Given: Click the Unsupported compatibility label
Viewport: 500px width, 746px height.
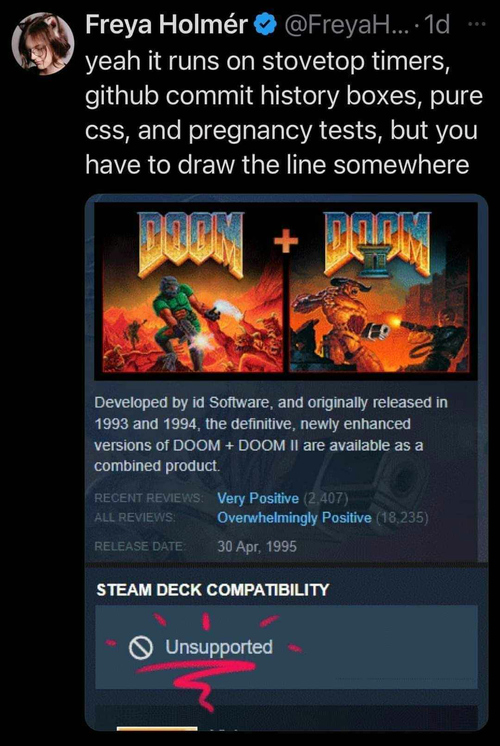Looking at the screenshot, I should pos(219,648).
